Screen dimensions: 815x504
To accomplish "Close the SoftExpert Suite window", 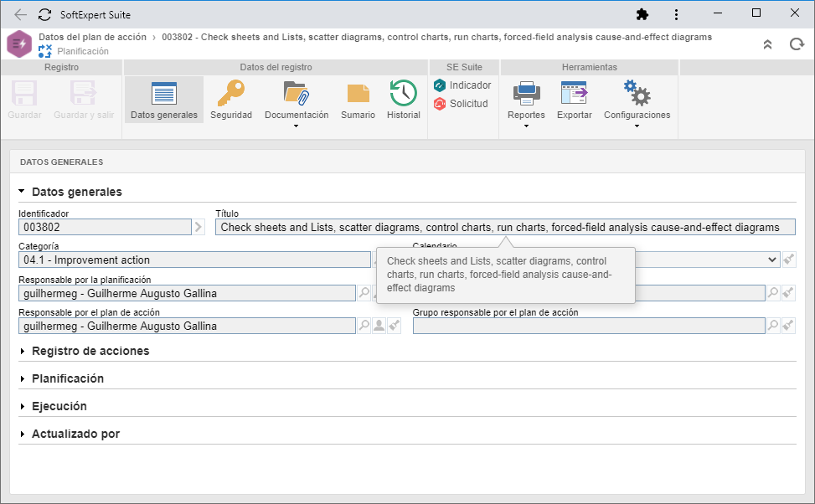I will [x=795, y=13].
